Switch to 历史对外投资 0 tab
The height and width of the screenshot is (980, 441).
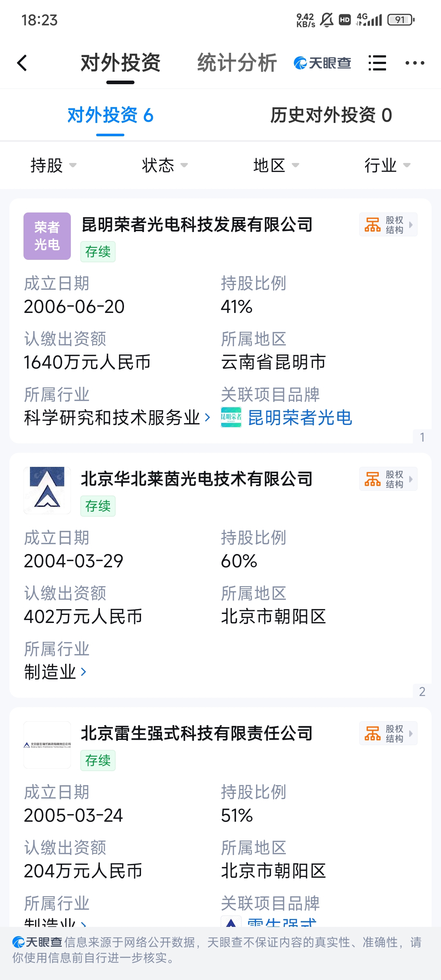coord(331,115)
